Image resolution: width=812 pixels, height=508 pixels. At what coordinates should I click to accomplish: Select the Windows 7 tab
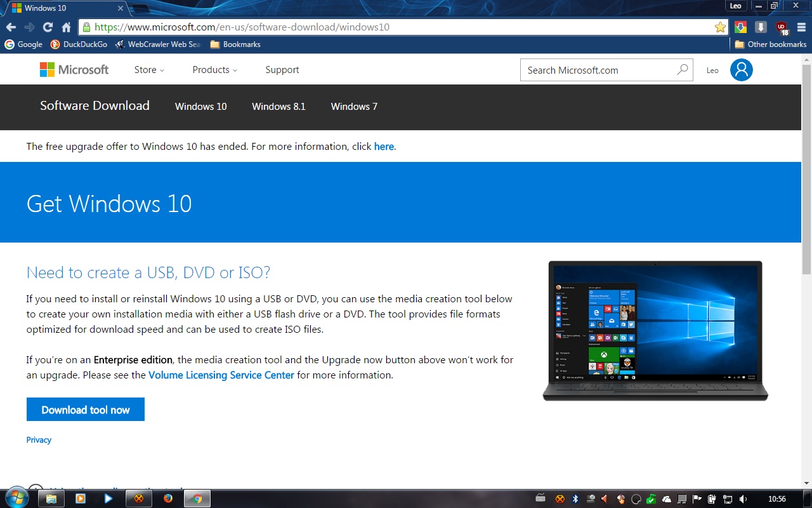[x=354, y=106]
